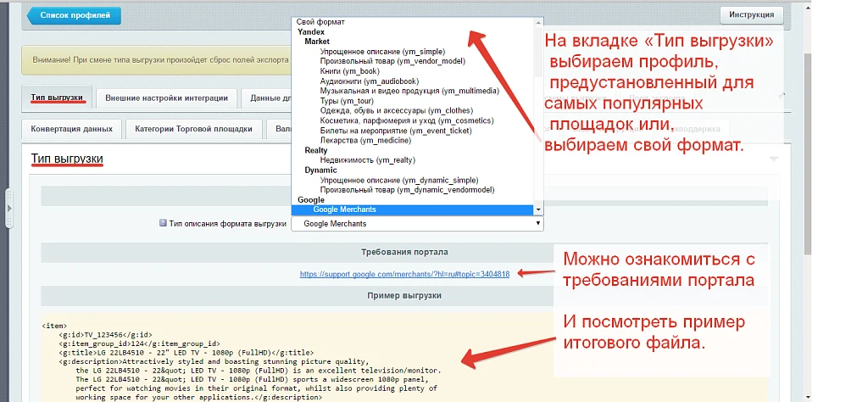
Task: Select 'Упрощенное описание (ym_simple)' option
Action: [x=382, y=52]
